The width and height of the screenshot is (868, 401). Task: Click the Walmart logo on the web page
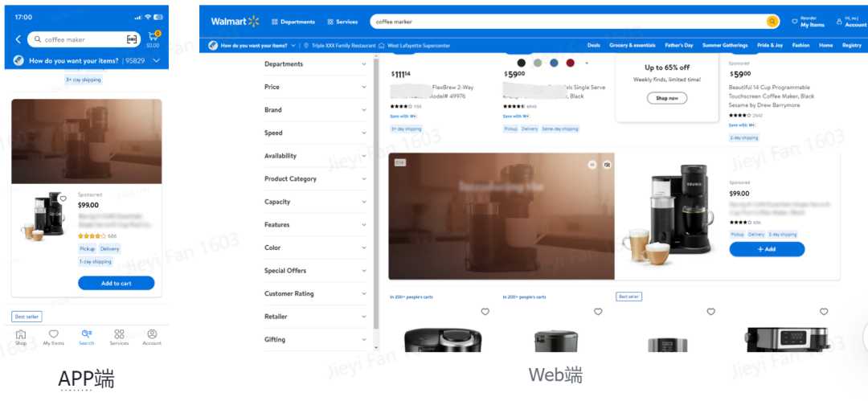click(235, 22)
